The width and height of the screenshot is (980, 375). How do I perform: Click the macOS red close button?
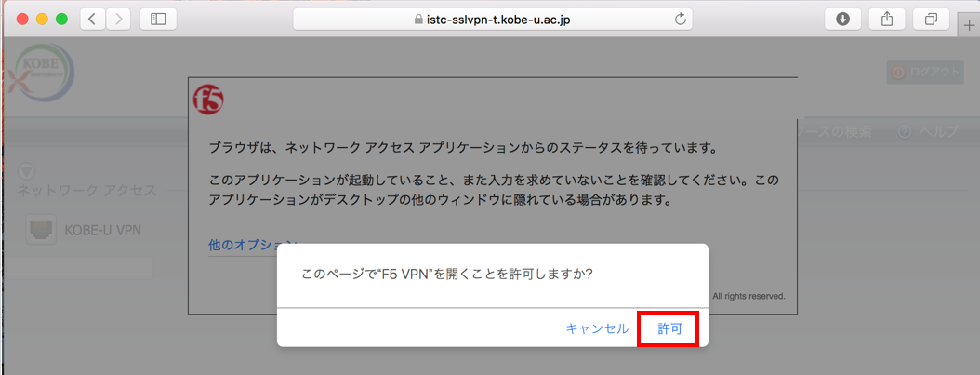click(x=22, y=19)
